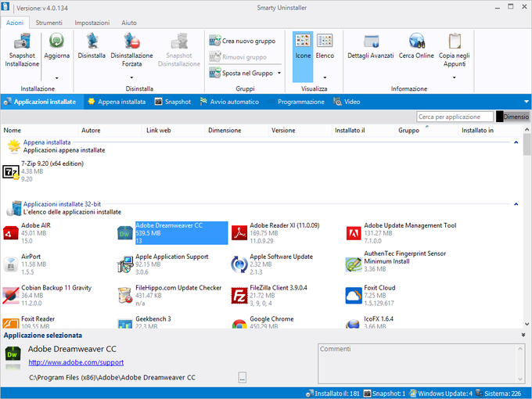Click Sistema: 226 in status bar
This screenshot has width=532, height=399.
498,394
